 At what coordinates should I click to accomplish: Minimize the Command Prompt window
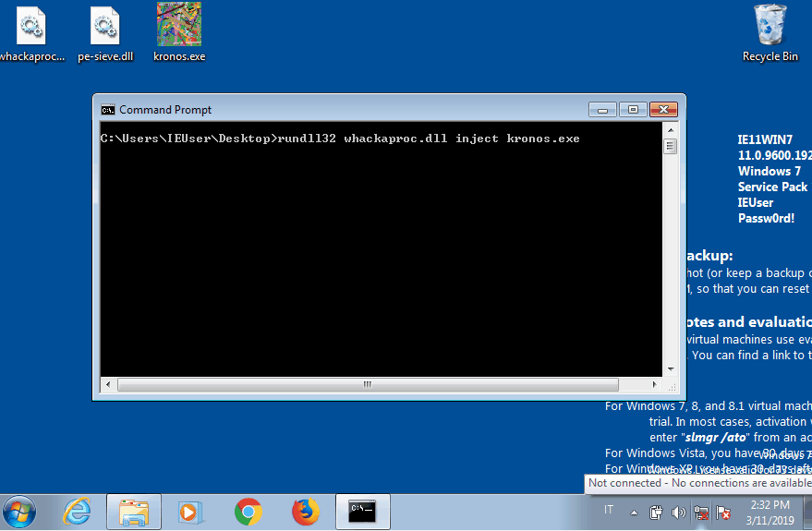603,110
